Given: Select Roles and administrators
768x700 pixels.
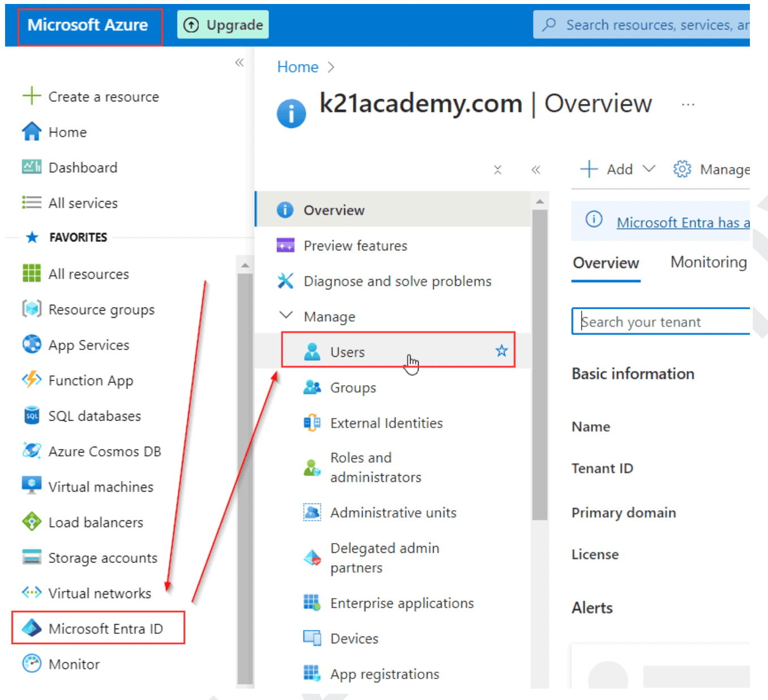Looking at the screenshot, I should [x=376, y=467].
